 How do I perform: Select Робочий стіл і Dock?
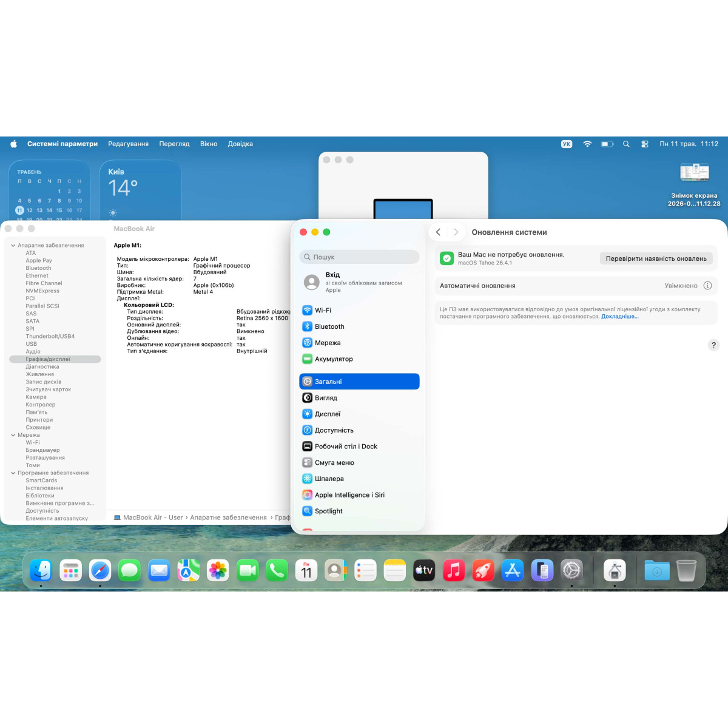pyautogui.click(x=359, y=447)
